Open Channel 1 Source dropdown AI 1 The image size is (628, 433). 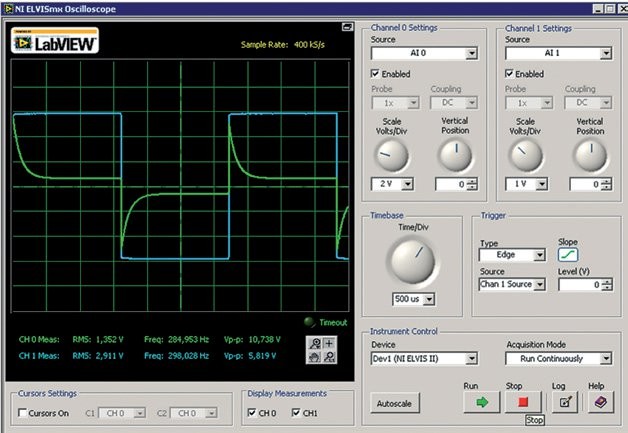click(x=558, y=53)
